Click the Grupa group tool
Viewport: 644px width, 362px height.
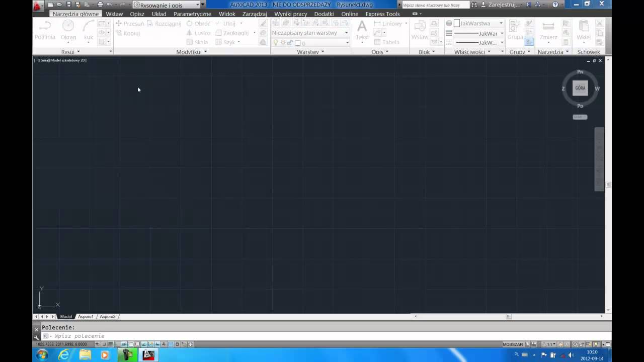click(515, 30)
